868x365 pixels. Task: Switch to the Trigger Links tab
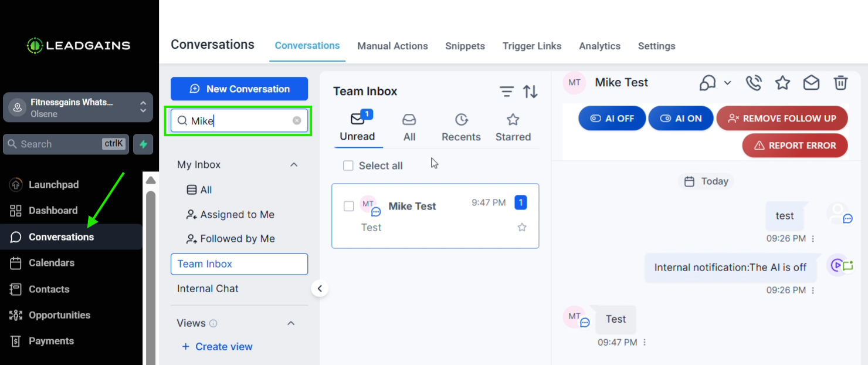click(532, 46)
